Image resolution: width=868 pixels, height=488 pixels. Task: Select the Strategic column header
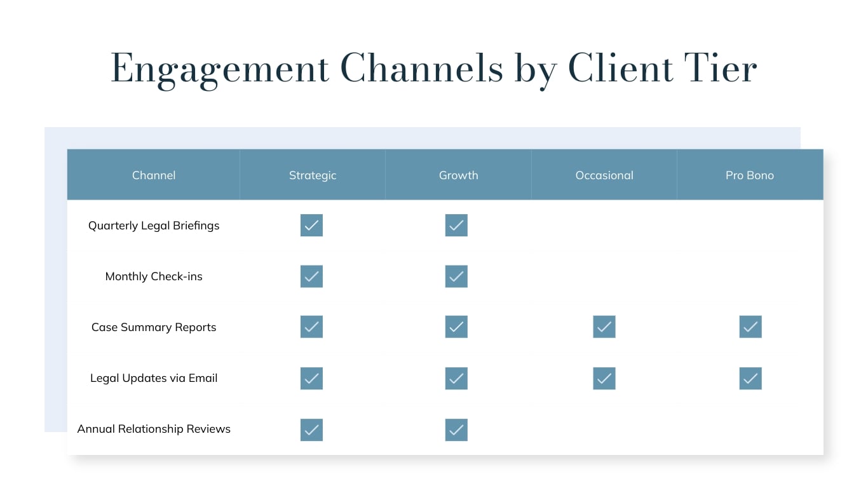313,175
